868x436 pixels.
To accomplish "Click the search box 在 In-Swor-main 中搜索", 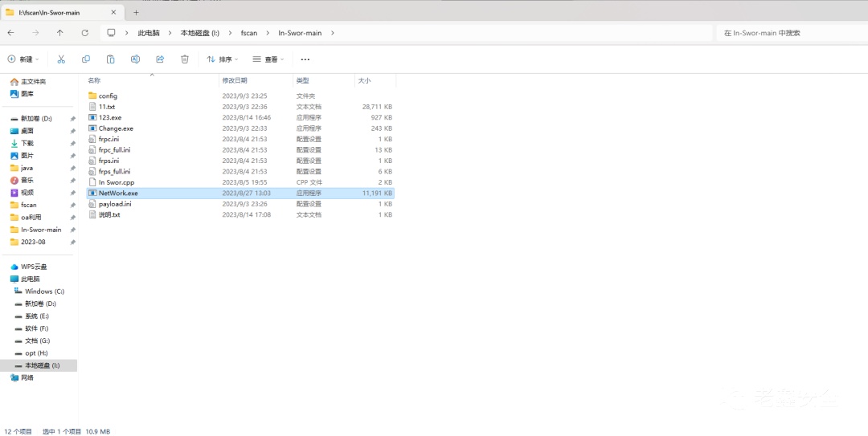I will 792,33.
